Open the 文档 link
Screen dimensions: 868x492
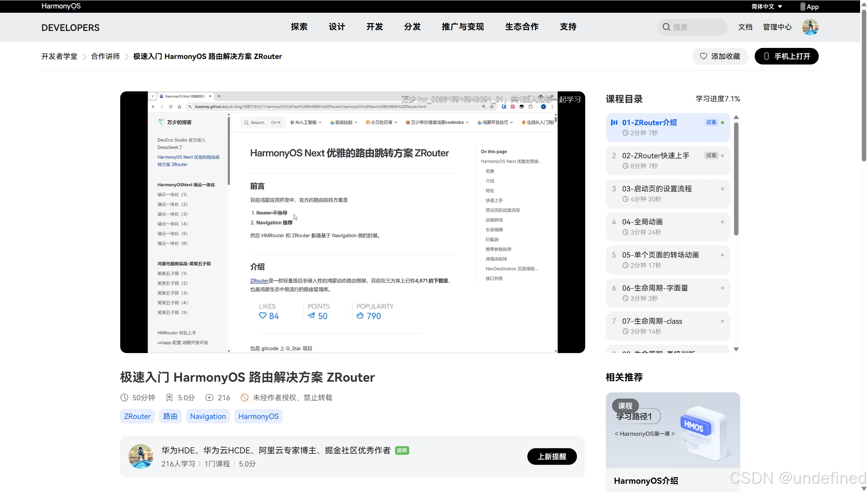(745, 27)
